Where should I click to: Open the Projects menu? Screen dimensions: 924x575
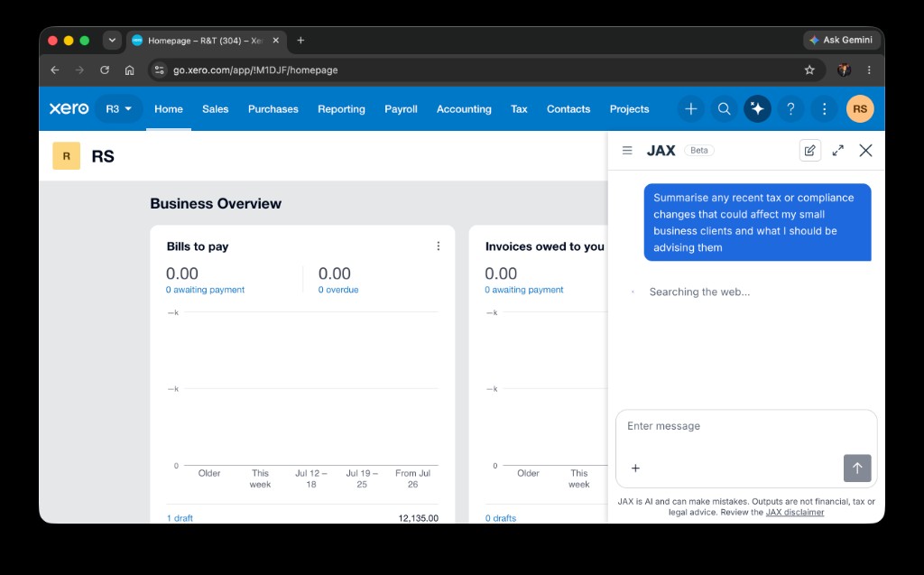(x=629, y=109)
